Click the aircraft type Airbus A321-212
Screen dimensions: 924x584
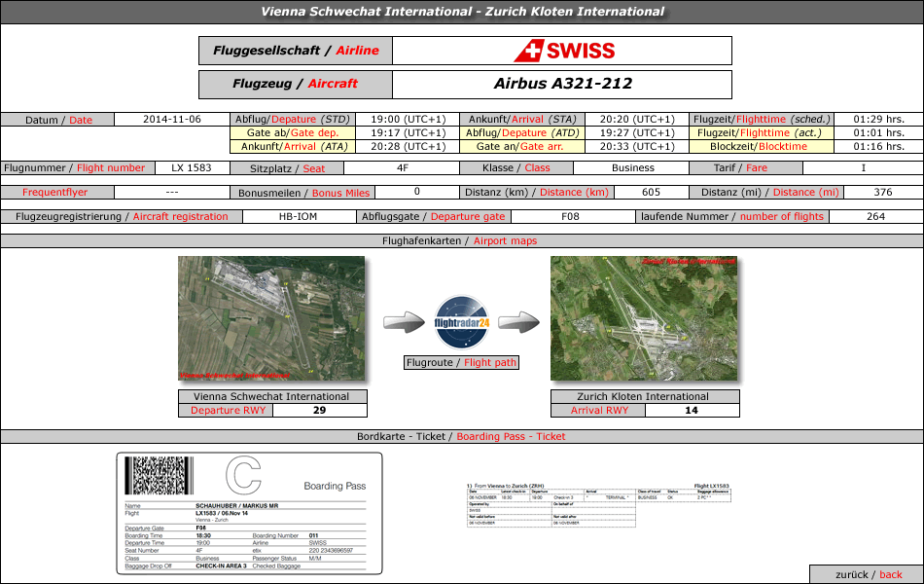pyautogui.click(x=562, y=84)
